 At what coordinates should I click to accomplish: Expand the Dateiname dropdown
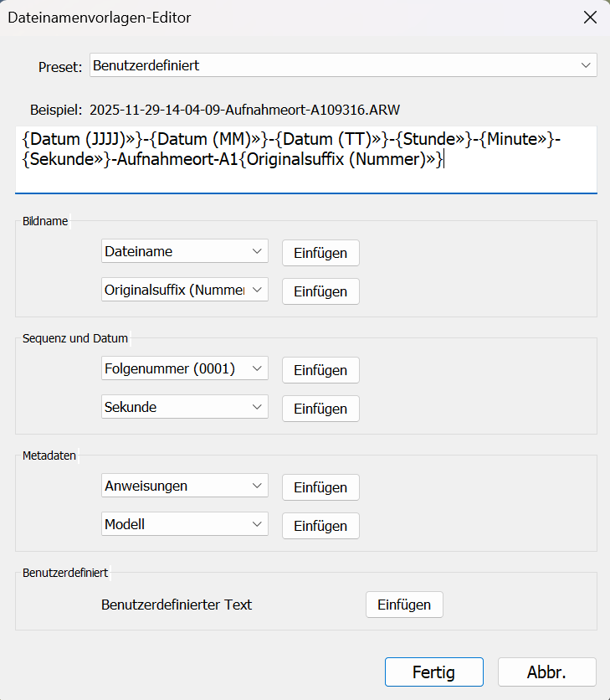184,251
